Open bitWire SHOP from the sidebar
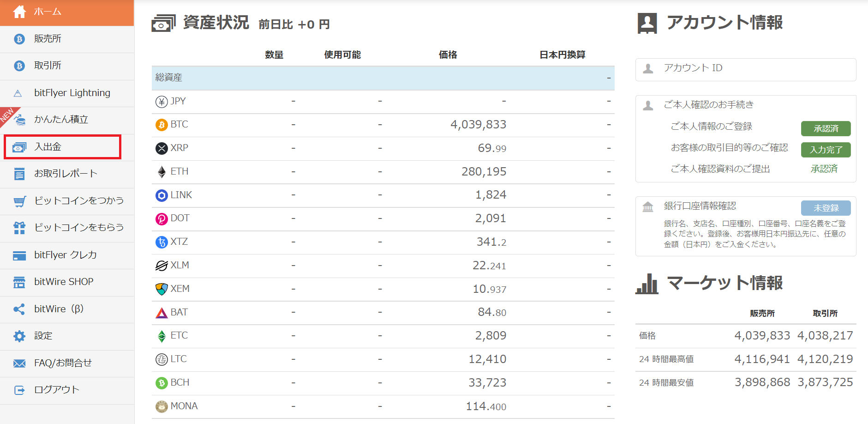The width and height of the screenshot is (868, 424). click(67, 282)
